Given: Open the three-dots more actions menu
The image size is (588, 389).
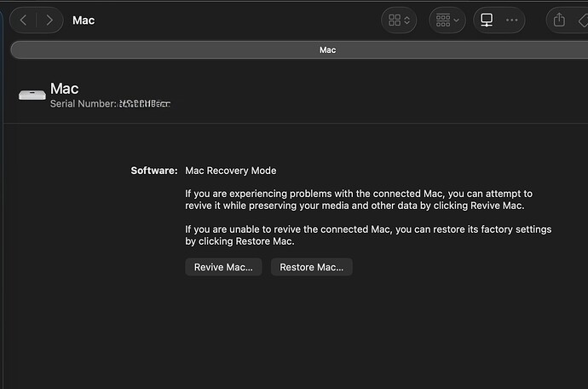Looking at the screenshot, I should [x=512, y=20].
